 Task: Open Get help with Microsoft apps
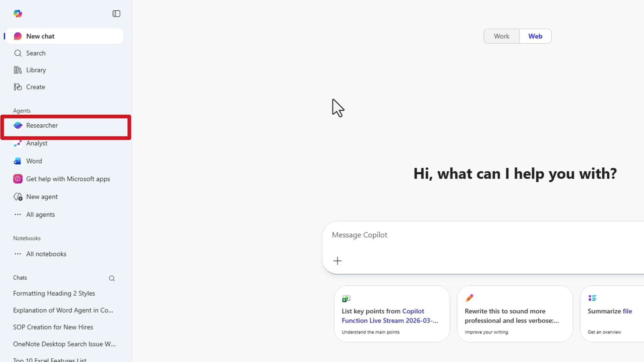tap(68, 179)
